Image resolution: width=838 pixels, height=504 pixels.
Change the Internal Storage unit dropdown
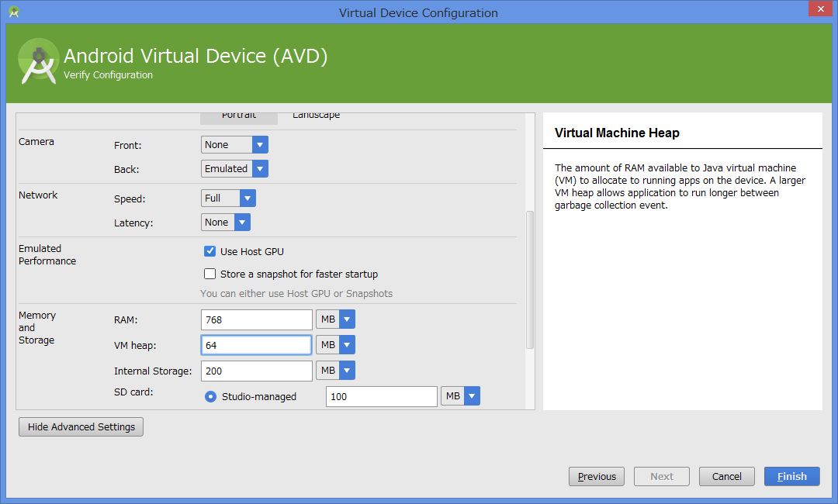336,371
